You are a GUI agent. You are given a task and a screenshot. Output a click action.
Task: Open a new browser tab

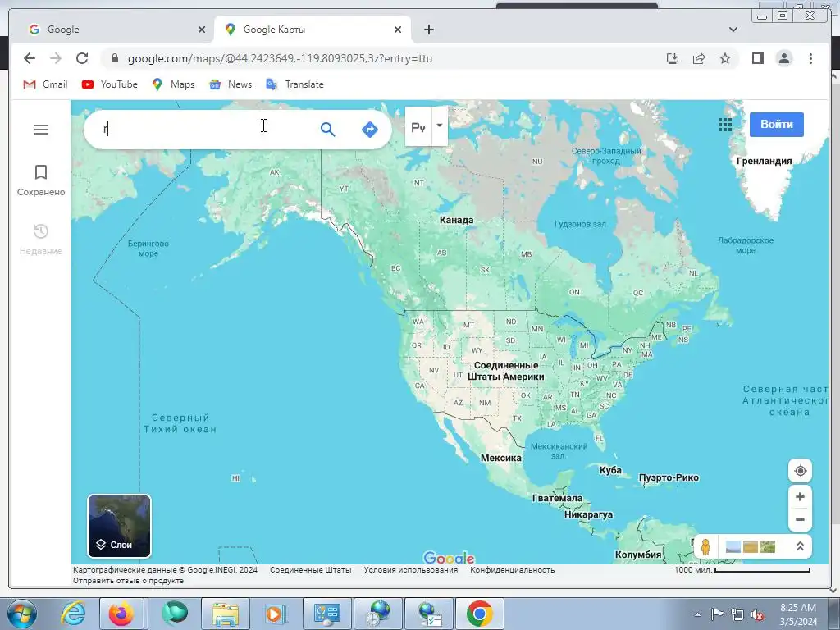428,30
